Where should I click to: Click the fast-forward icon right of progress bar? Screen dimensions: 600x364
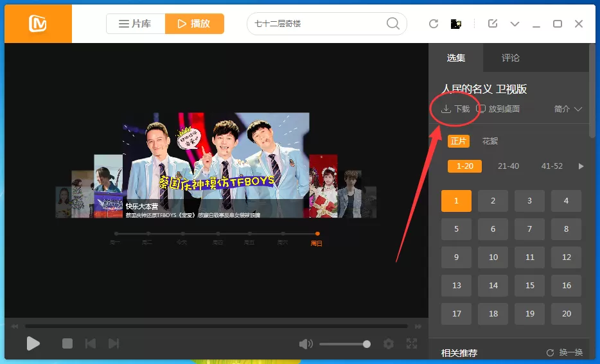[x=418, y=326]
